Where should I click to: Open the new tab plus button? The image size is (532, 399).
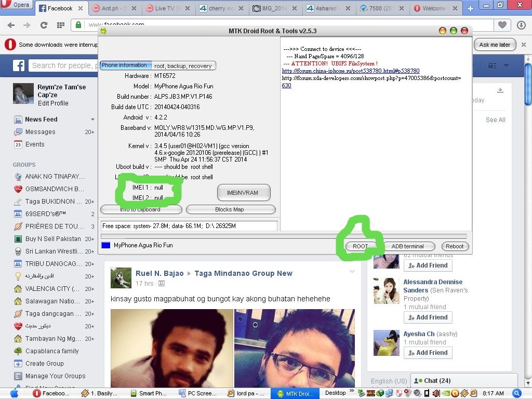(470, 8)
